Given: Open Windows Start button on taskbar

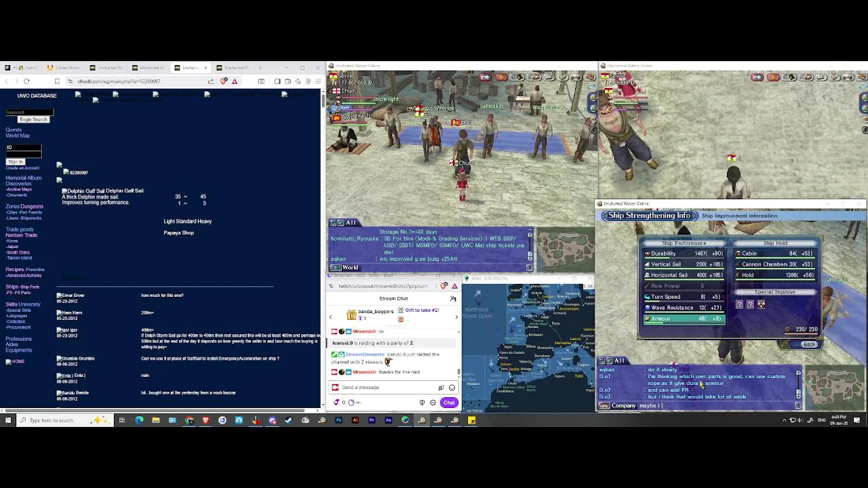Looking at the screenshot, I should click(8, 420).
